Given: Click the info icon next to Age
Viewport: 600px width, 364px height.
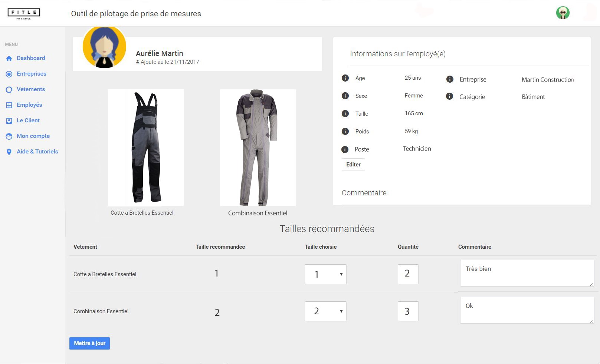Looking at the screenshot, I should (345, 78).
